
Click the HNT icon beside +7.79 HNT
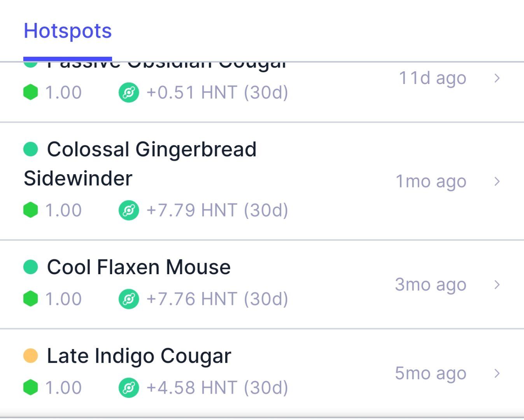pyautogui.click(x=129, y=210)
